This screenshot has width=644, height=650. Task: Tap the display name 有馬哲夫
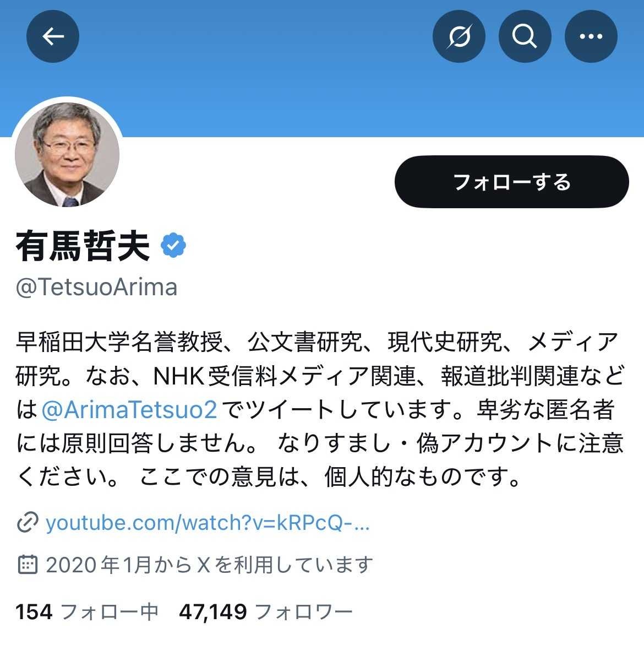(x=83, y=246)
